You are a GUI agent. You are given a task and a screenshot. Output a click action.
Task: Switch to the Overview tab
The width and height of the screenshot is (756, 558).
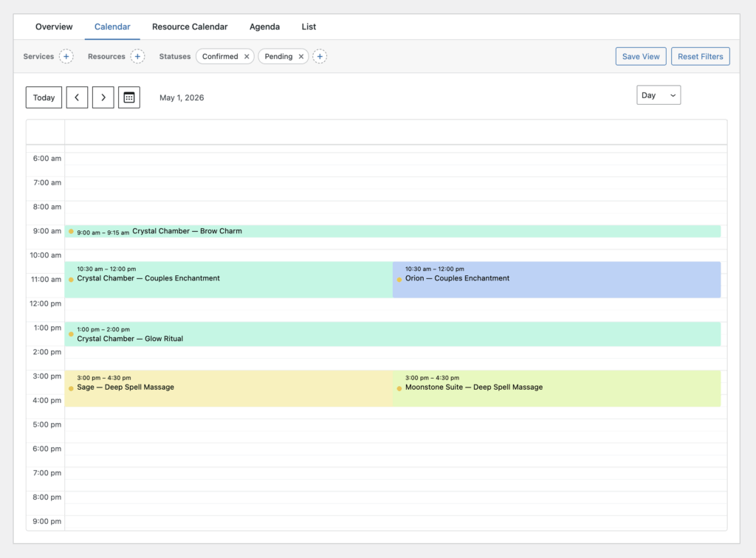(53, 27)
